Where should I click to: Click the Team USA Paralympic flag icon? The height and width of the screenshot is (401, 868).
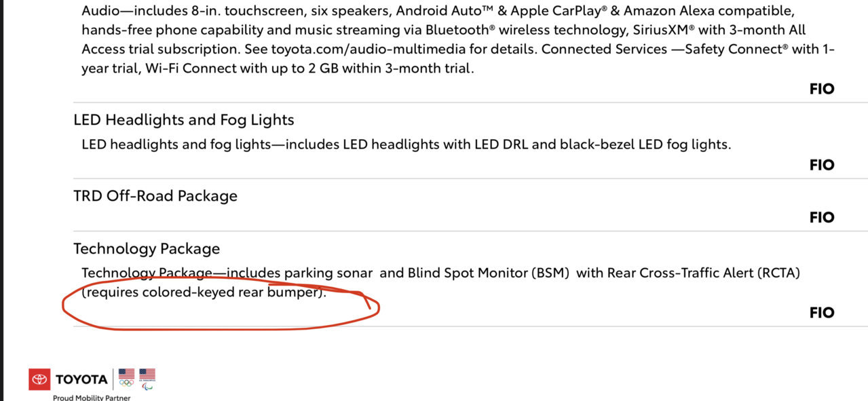coord(147,379)
